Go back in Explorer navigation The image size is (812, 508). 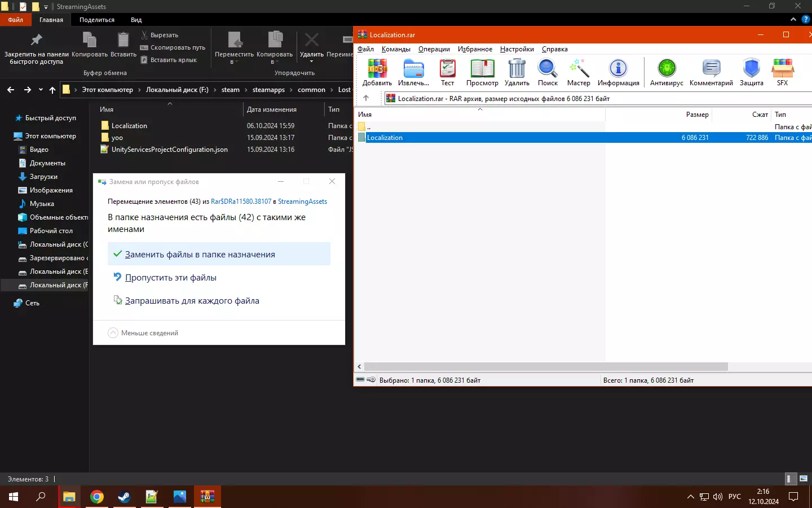coord(11,90)
